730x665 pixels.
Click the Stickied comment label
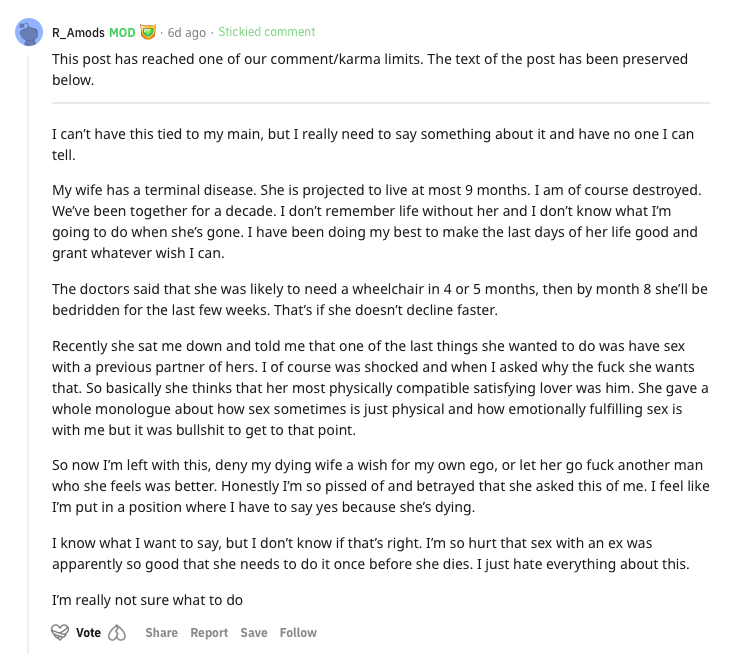(267, 32)
